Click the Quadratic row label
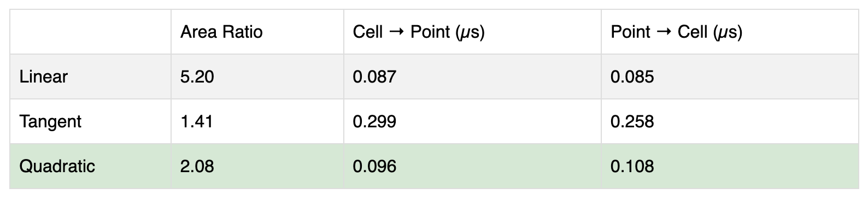Screen dimensions: 868x200 [x=57, y=166]
